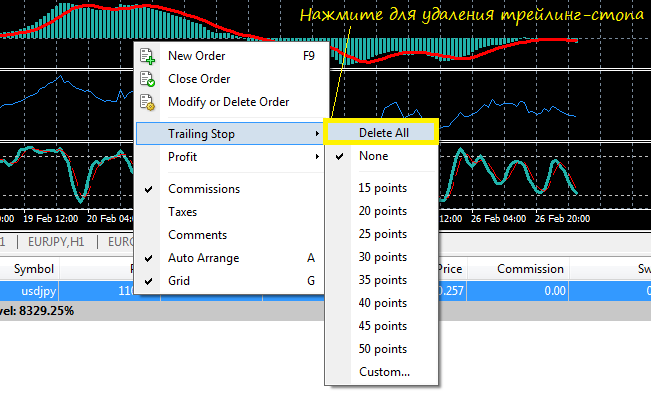Toggle the Commissions column option
Screen dimensions: 651x419
(x=230, y=189)
